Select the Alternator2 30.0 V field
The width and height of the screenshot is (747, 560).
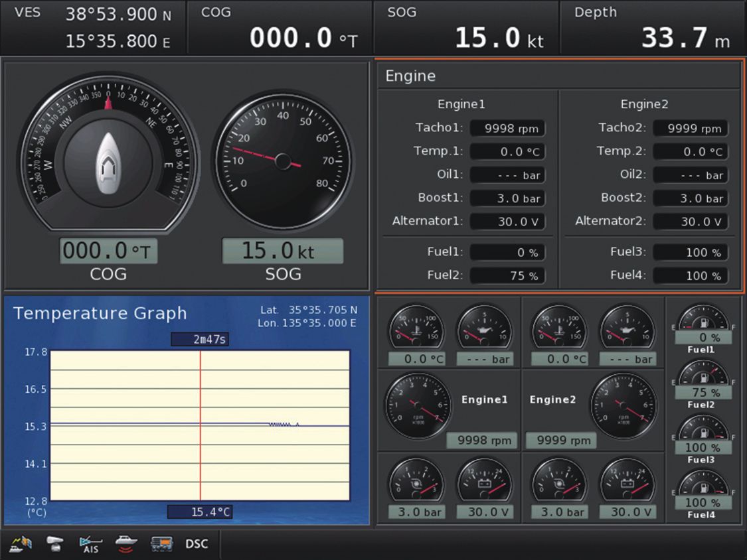click(691, 222)
